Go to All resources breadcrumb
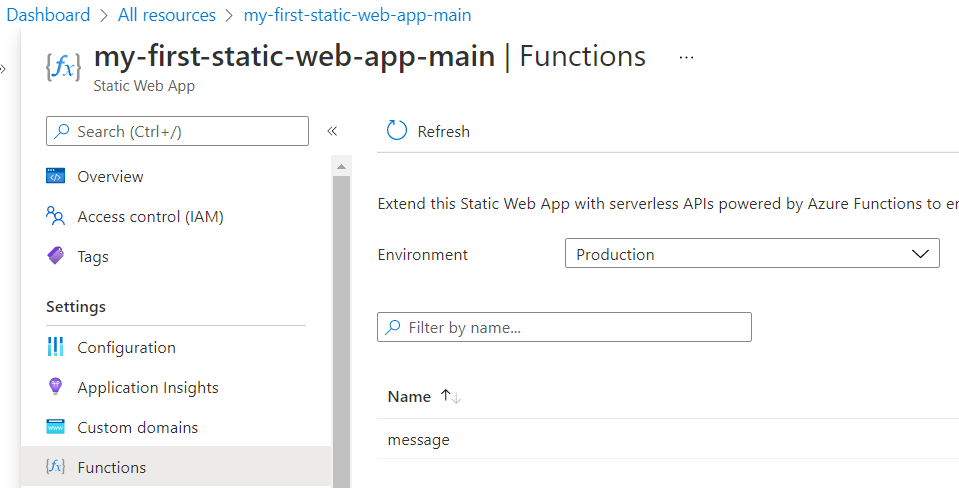Viewport: 959px width, 488px height. tap(167, 15)
